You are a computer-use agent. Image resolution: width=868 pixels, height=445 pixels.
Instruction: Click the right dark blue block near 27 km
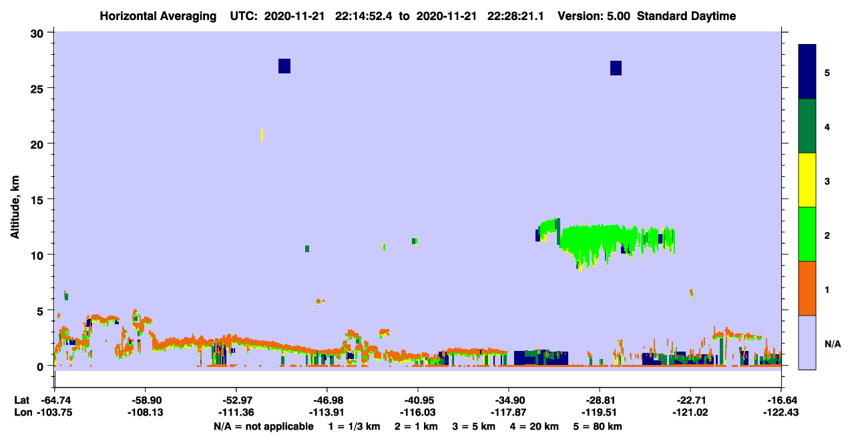pyautogui.click(x=616, y=68)
